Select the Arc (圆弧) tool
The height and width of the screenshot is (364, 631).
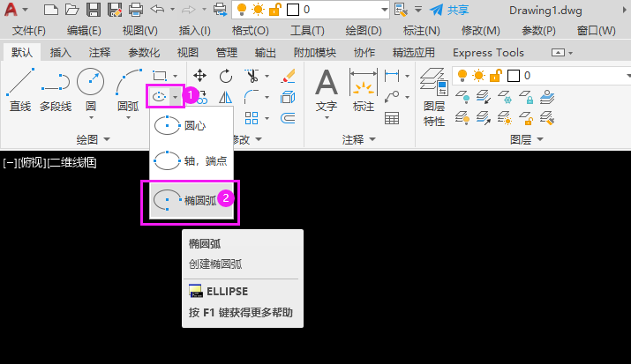pyautogui.click(x=128, y=90)
